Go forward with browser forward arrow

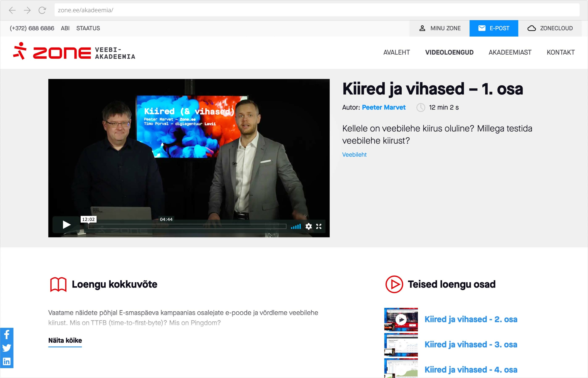tap(27, 10)
